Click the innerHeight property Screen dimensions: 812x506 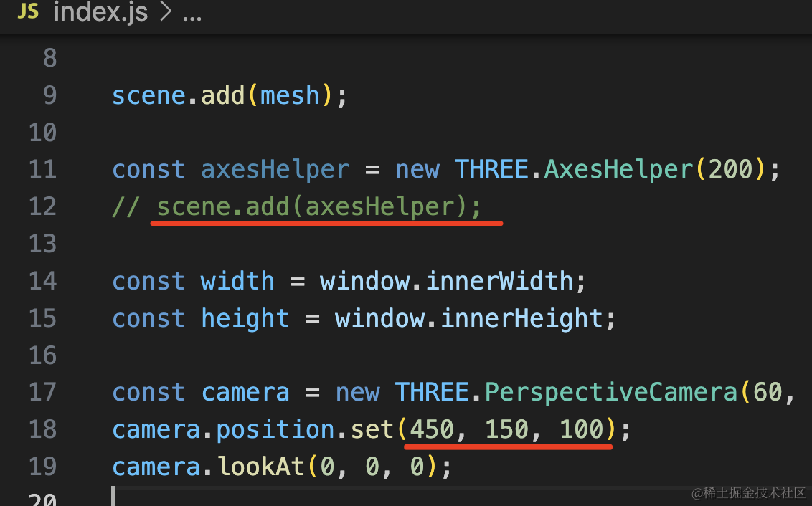pyautogui.click(x=521, y=319)
